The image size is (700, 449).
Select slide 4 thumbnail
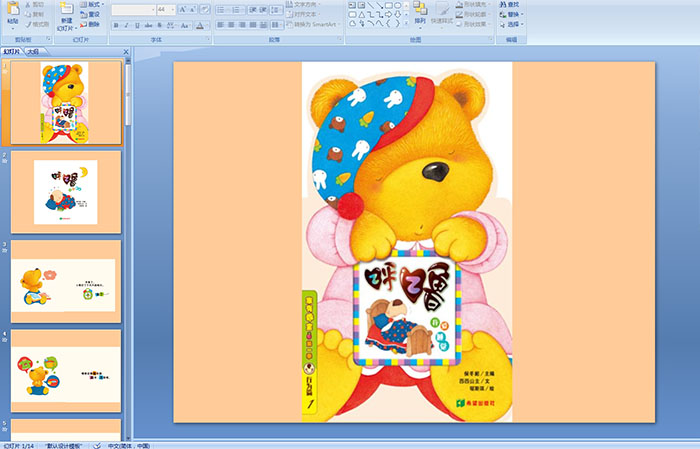click(66, 371)
